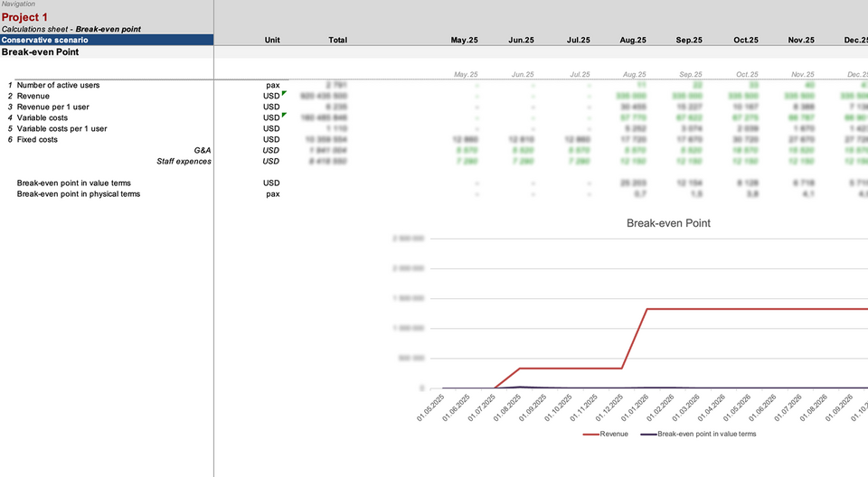Click the italic G&A sub-row label
Screen dimensions: 868x477
click(202, 150)
